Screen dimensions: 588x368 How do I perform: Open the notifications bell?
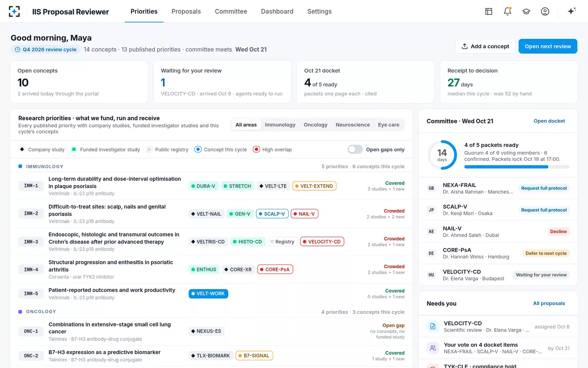[x=508, y=11]
